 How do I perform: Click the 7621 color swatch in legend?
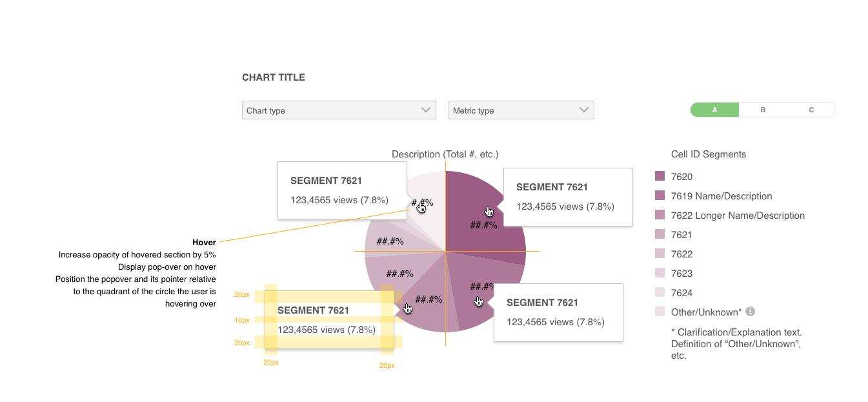coord(660,234)
